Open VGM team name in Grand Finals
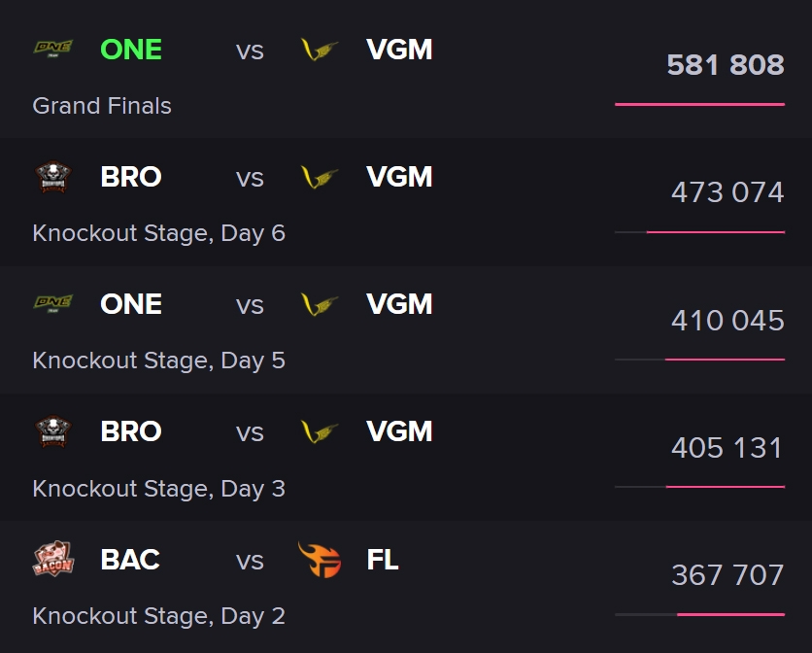This screenshot has width=812, height=653. coord(399,50)
